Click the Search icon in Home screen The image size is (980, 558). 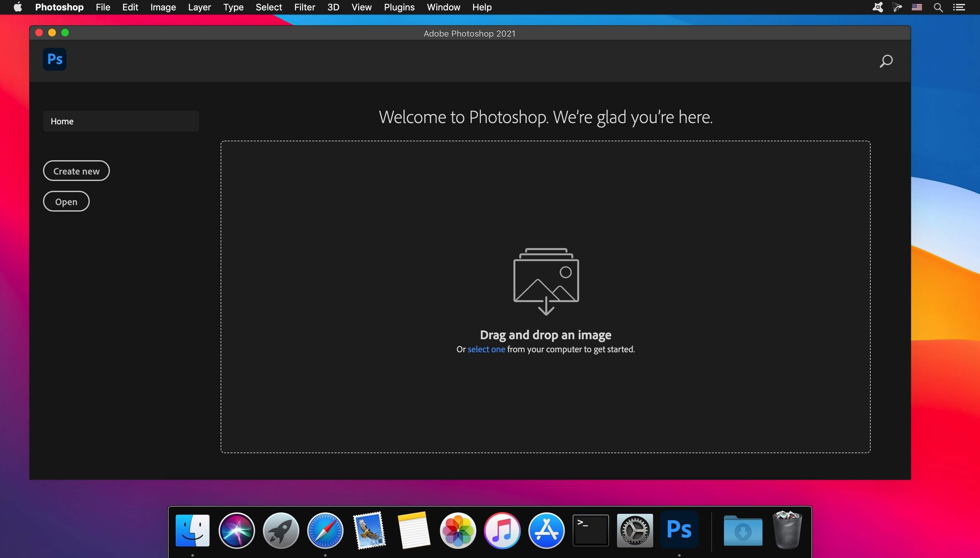click(x=886, y=61)
